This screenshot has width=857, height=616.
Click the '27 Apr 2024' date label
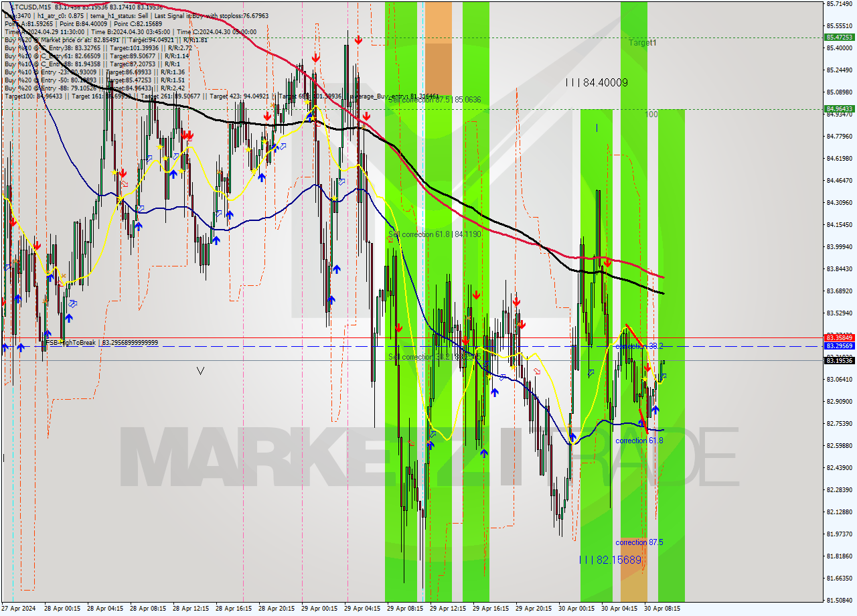pyautogui.click(x=19, y=609)
